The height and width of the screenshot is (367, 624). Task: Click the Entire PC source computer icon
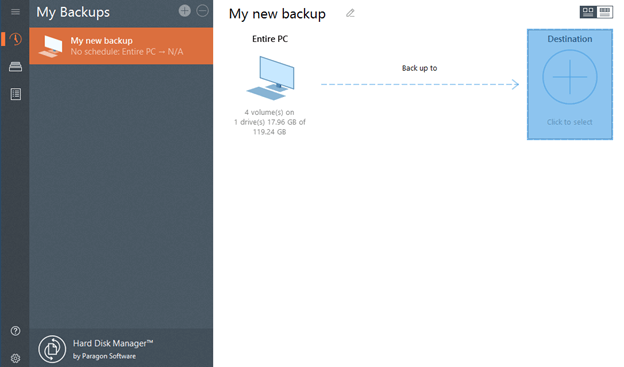point(271,78)
